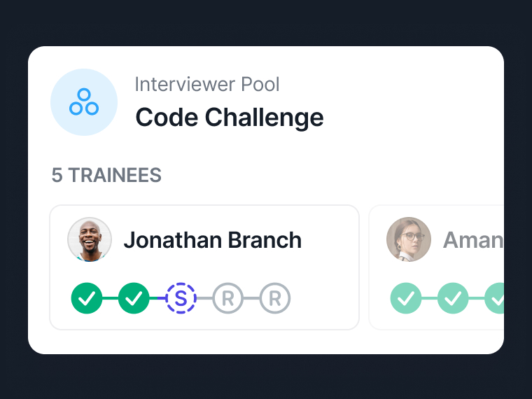Screen dimensions: 532x399
Task: Click the dashed purple S shadow step
Action: [x=181, y=298]
